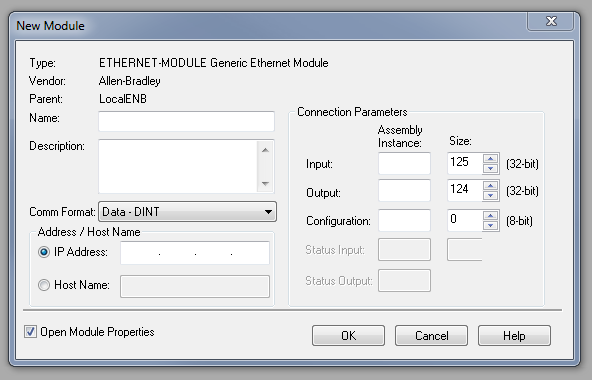Viewport: 592px width, 380px height.
Task: Increase Output size with up arrow
Action: 490,185
